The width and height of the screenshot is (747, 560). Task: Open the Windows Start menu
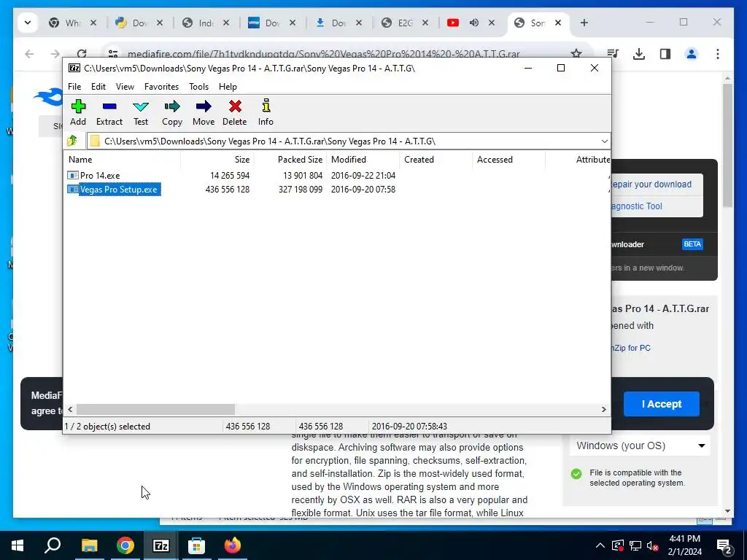tap(18, 545)
